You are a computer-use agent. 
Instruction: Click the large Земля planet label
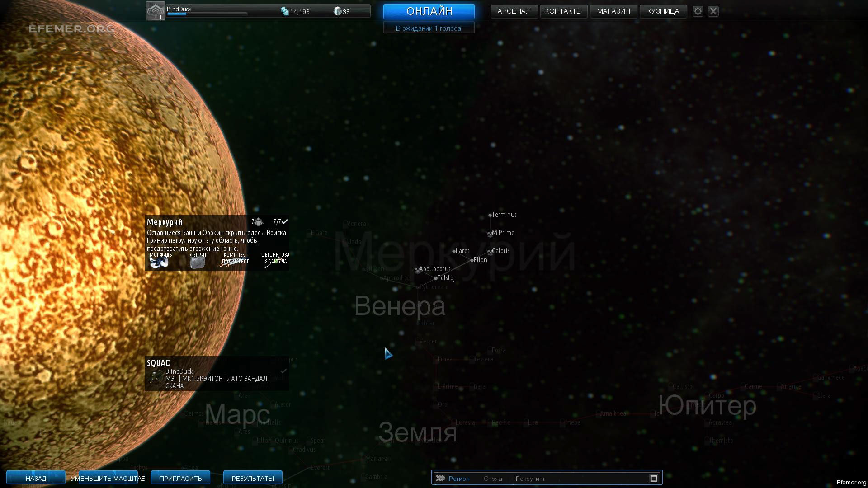417,432
